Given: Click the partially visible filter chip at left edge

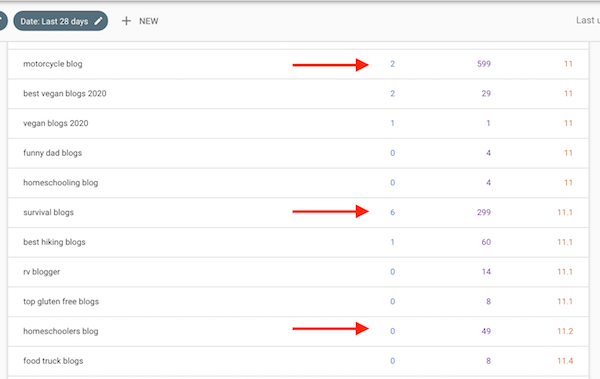Looking at the screenshot, I should point(3,21).
